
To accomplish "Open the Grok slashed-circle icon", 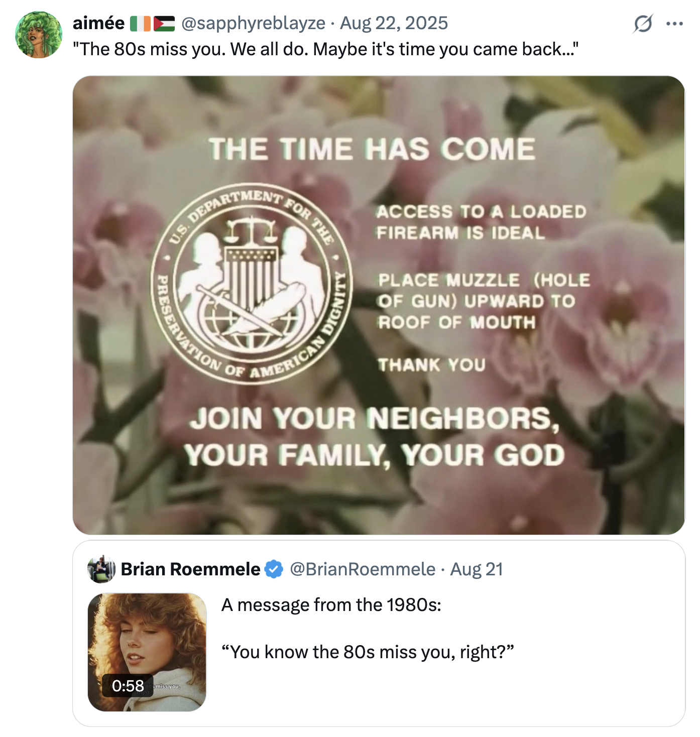I will (x=643, y=24).
